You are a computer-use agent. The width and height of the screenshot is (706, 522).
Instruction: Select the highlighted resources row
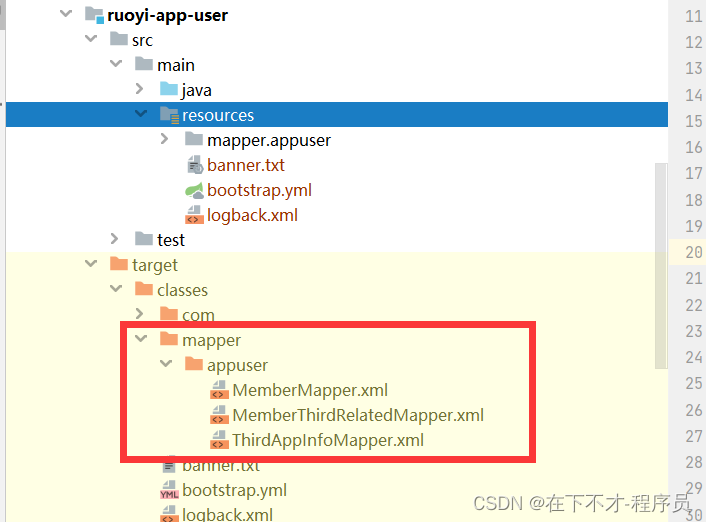(337, 114)
